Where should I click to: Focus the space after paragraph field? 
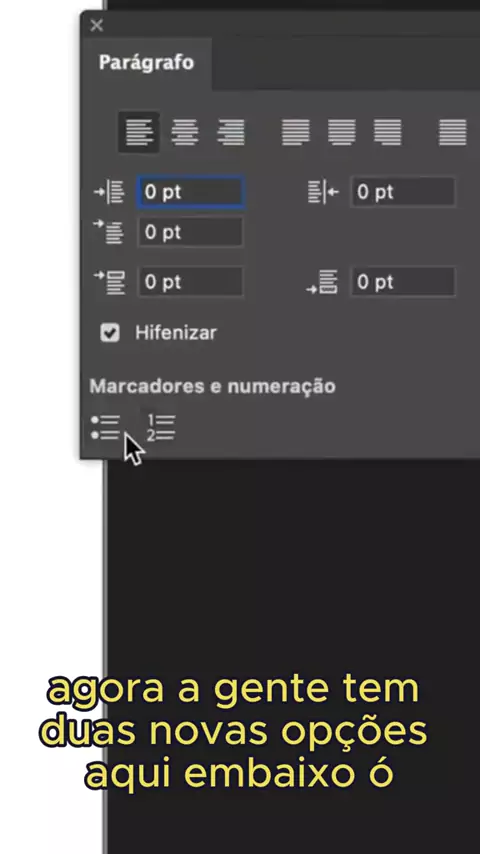(403, 282)
